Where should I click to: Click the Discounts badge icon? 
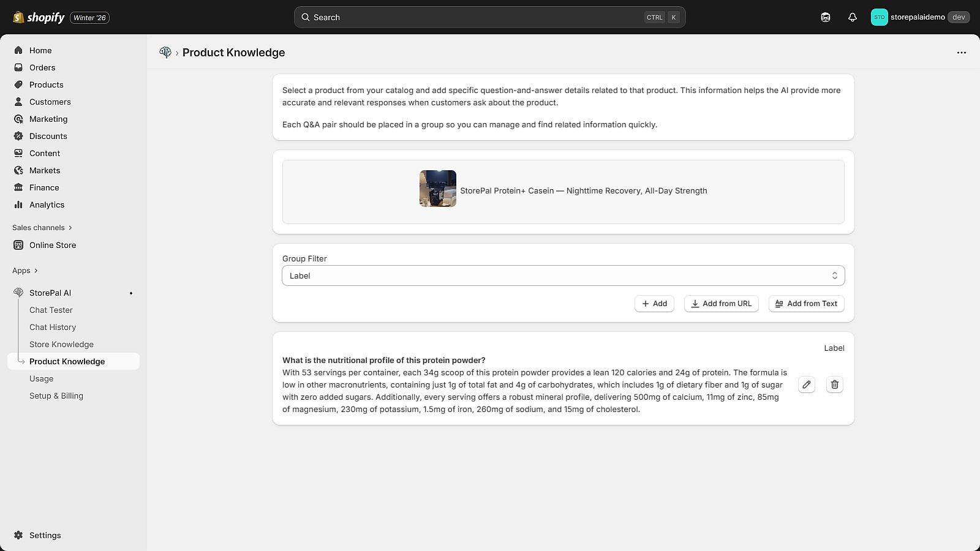point(18,136)
